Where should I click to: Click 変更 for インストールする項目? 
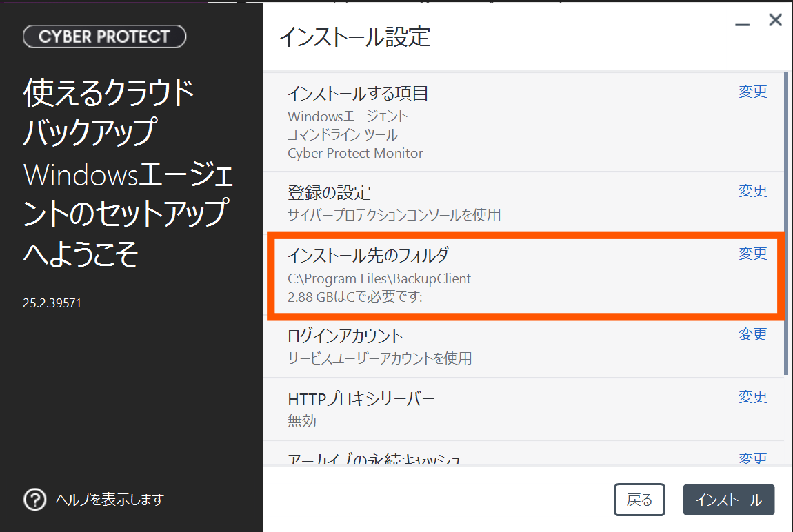[x=752, y=92]
